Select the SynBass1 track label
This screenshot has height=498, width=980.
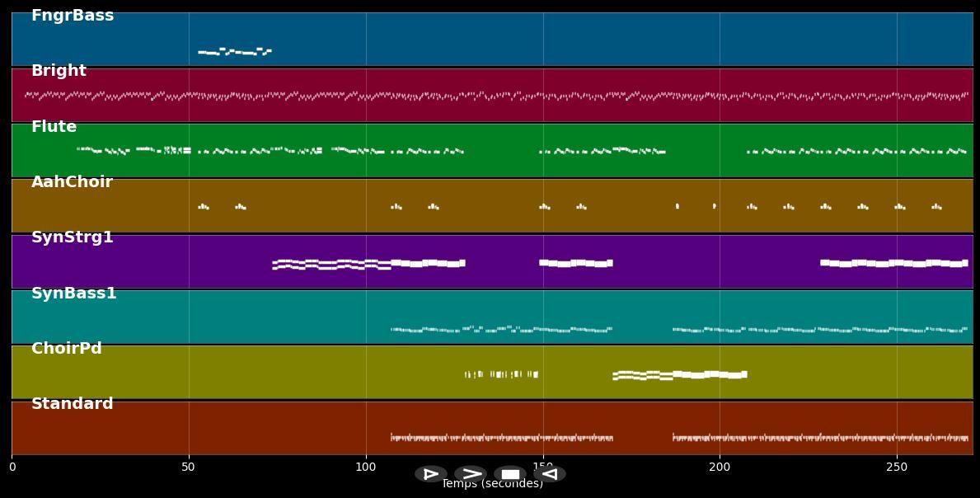(73, 293)
